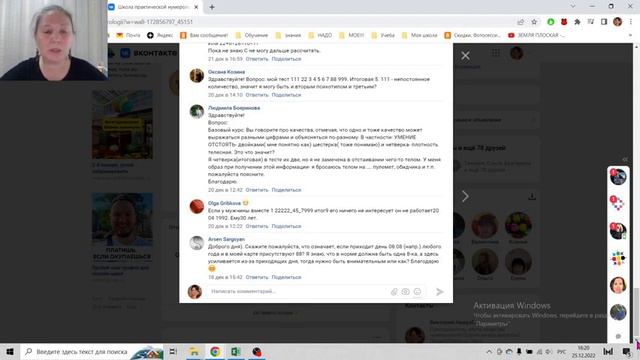The image size is (640, 360).
Task: Open the РУС language switcher
Action: (562, 352)
